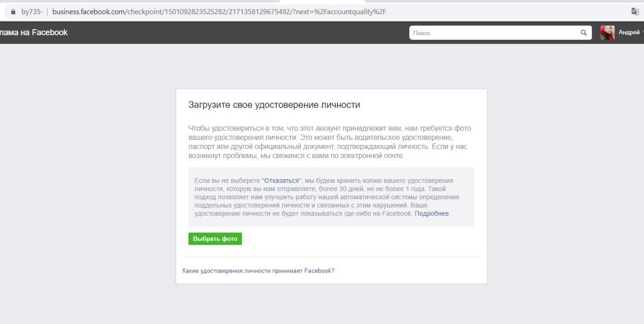
Task: Open the Подробнее link
Action: point(432,213)
